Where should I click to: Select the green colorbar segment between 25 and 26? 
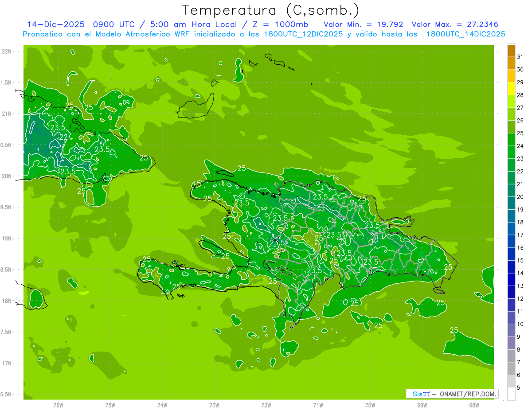tap(511, 127)
